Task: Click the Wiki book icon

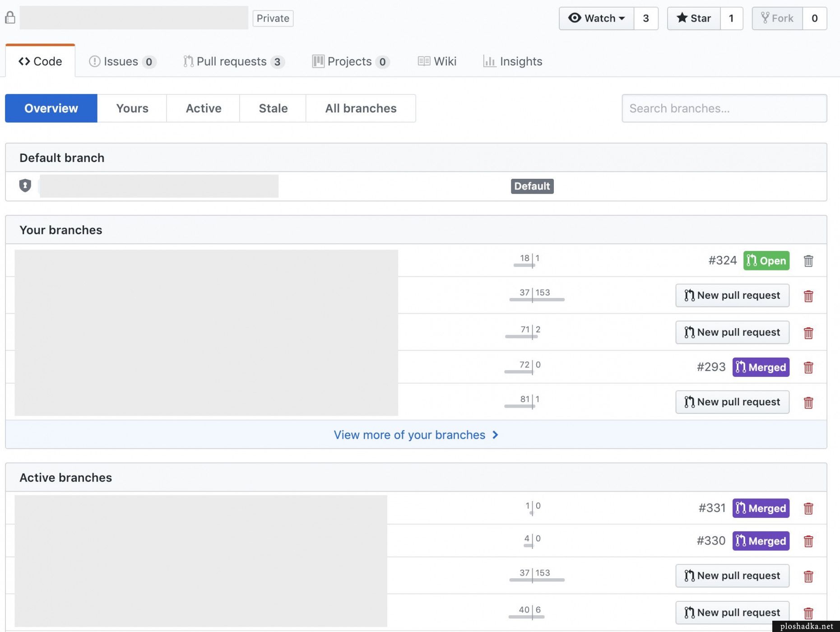Action: [x=423, y=61]
